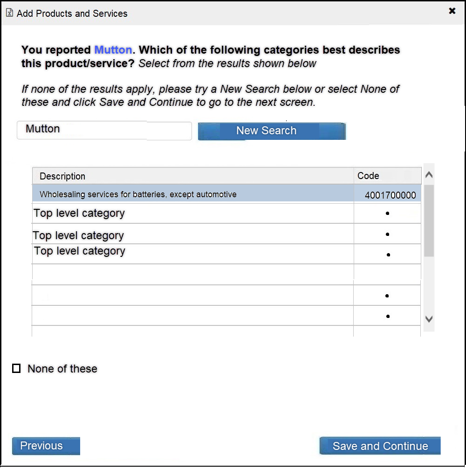Close the Add Products and Services dialog

click(452, 11)
